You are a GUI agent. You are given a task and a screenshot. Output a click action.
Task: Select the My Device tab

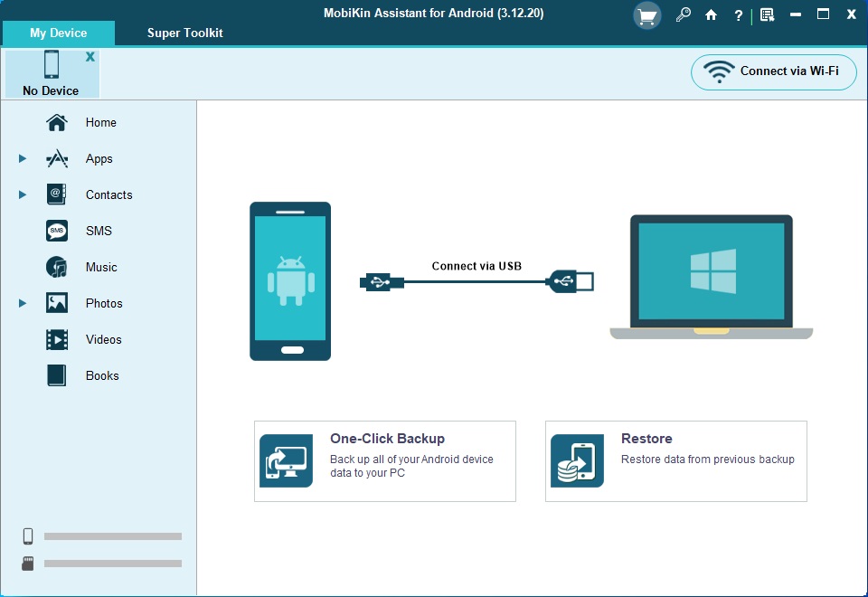tap(59, 33)
